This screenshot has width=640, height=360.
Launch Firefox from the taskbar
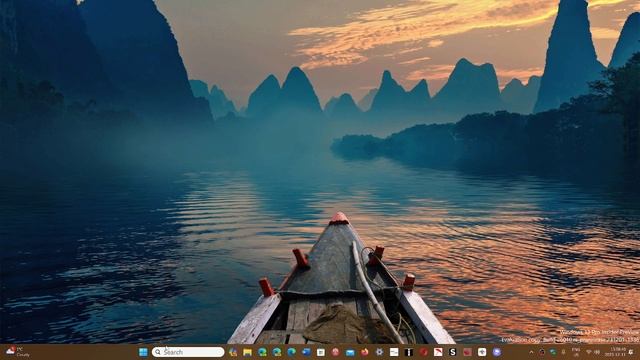click(364, 352)
